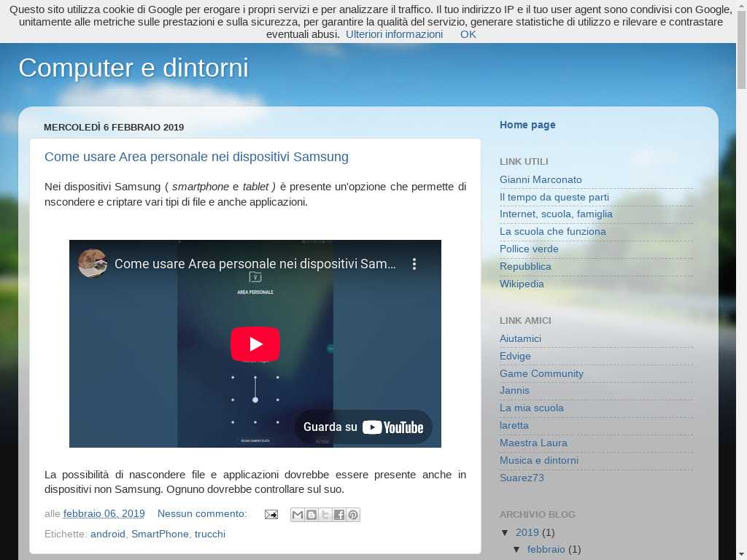Viewport: 747px width, 560px height.
Task: Open the febbraio archive link
Action: pos(546,550)
